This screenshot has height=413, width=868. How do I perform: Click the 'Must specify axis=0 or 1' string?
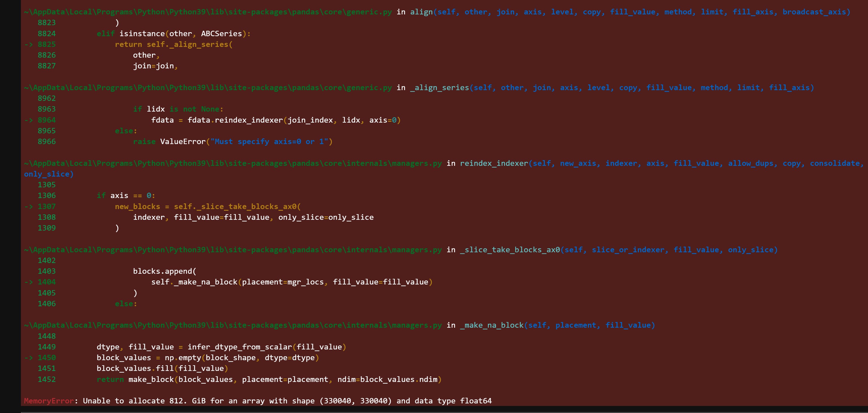pos(269,142)
